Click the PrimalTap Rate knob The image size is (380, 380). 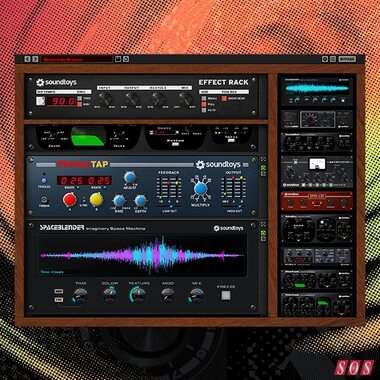click(x=119, y=200)
